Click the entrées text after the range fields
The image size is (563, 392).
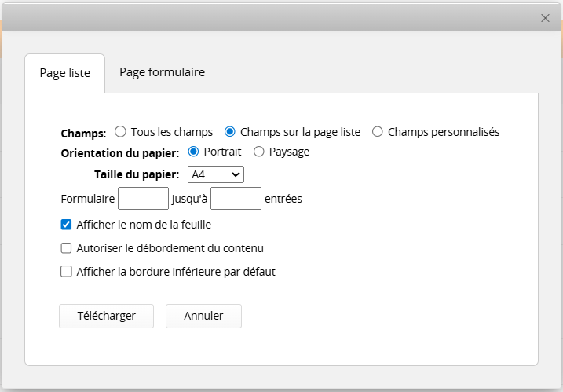(283, 199)
